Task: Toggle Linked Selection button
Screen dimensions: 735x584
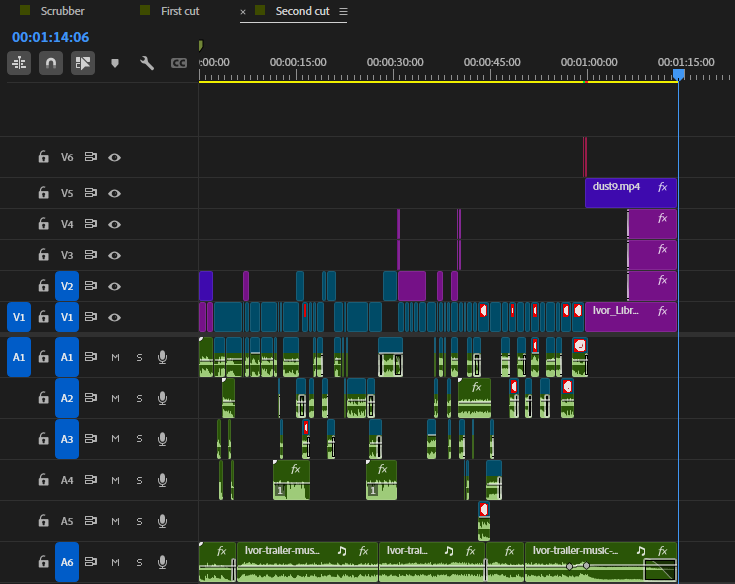Action: point(82,63)
